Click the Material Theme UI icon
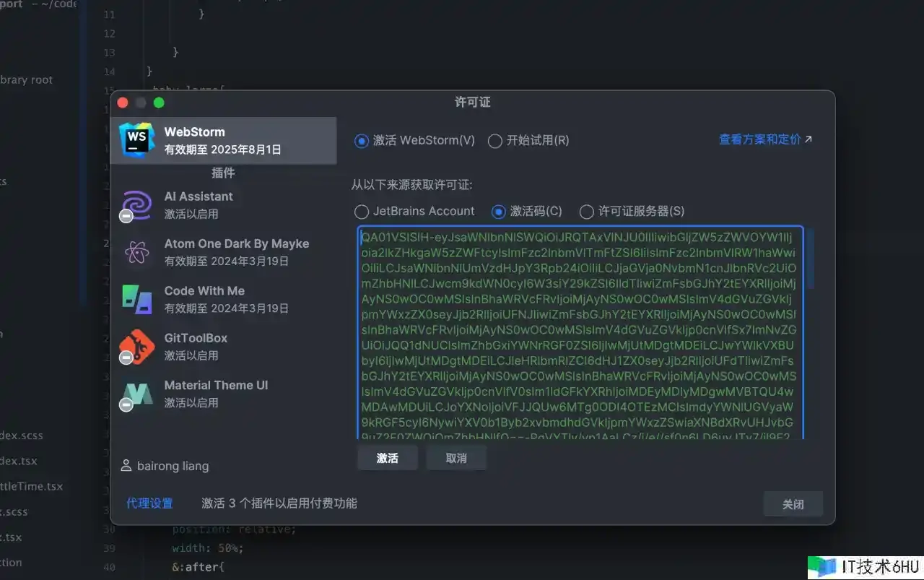Screen dimensions: 924x580 point(136,394)
